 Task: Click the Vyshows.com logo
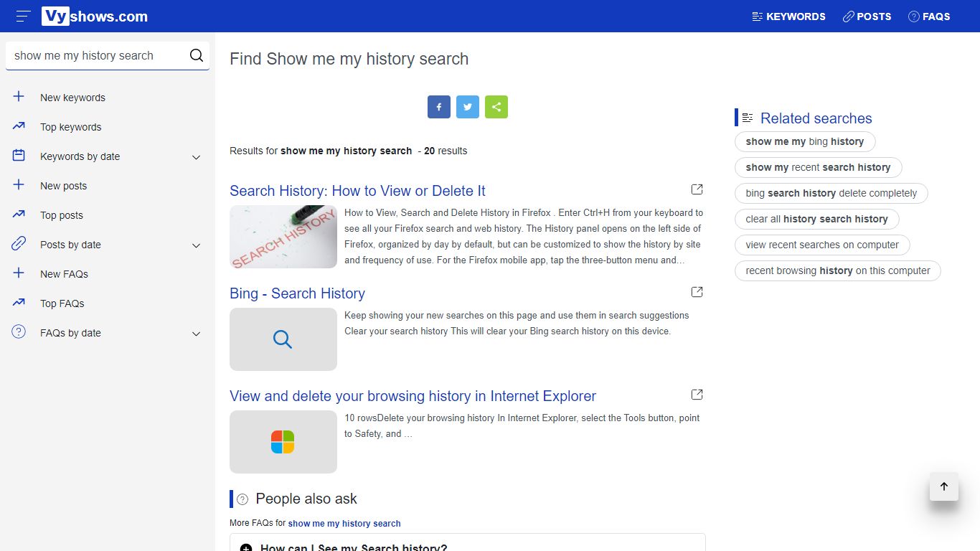click(95, 16)
